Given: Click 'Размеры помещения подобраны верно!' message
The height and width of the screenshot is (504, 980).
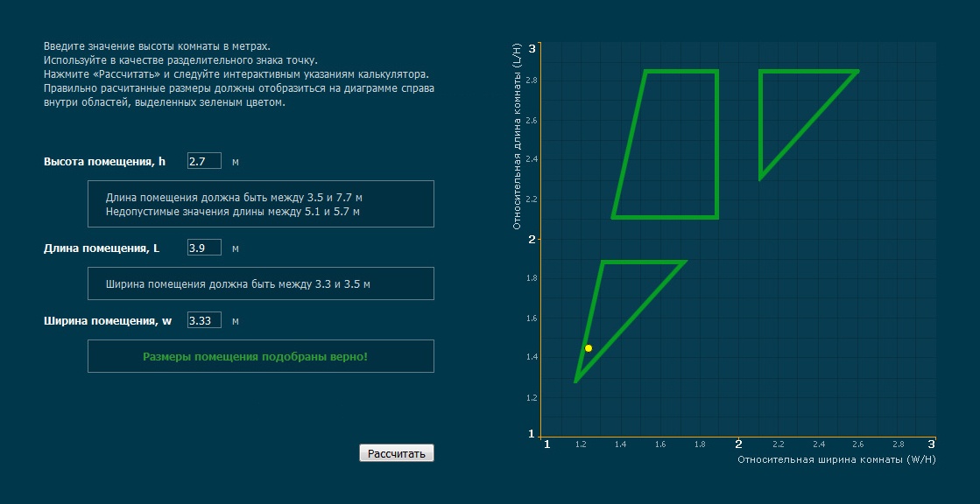Looking at the screenshot, I should coord(255,357).
